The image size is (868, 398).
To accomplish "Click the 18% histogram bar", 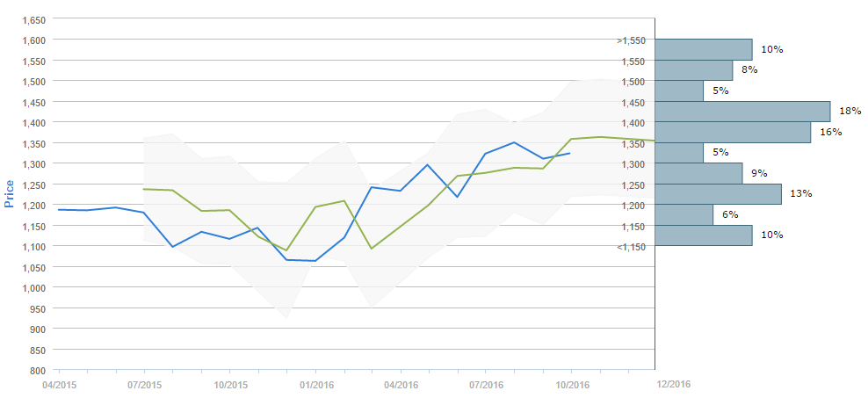I will [742, 111].
